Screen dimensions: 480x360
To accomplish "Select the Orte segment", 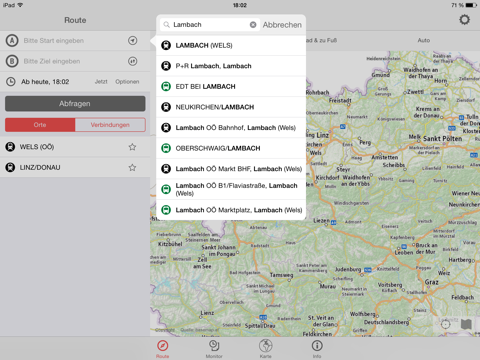I will (40, 125).
